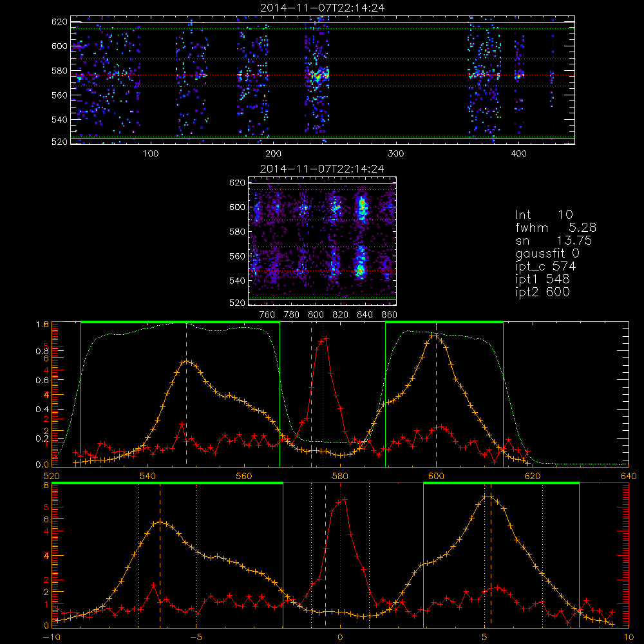Click the '-5' label on the bottom plot axis
Viewport: 644px width, 644px height.
pos(196,638)
